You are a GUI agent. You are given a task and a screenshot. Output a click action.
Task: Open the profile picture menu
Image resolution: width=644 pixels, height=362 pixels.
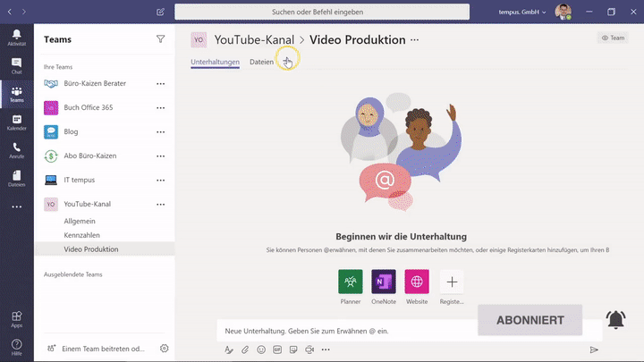click(563, 12)
